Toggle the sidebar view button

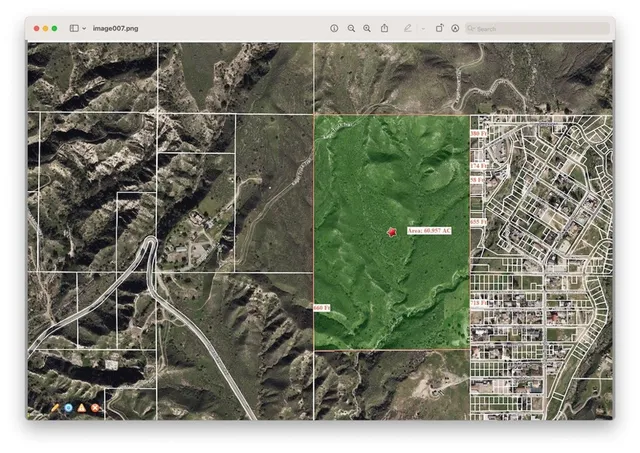[x=73, y=28]
